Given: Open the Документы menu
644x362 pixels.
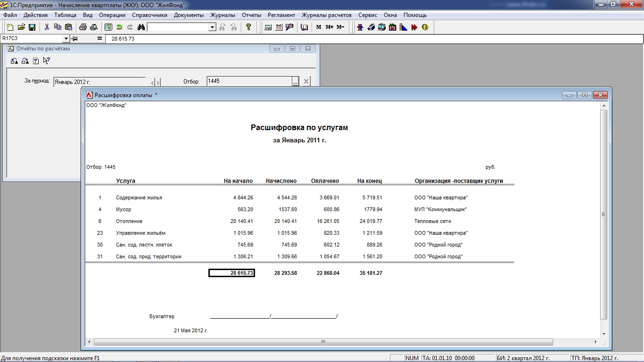Looking at the screenshot, I should pyautogui.click(x=189, y=15).
